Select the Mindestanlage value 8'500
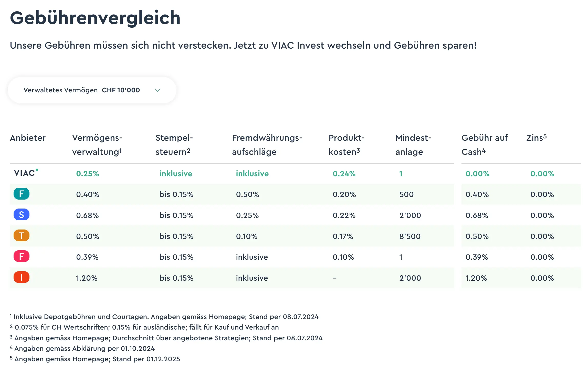588x371 pixels. click(x=410, y=236)
